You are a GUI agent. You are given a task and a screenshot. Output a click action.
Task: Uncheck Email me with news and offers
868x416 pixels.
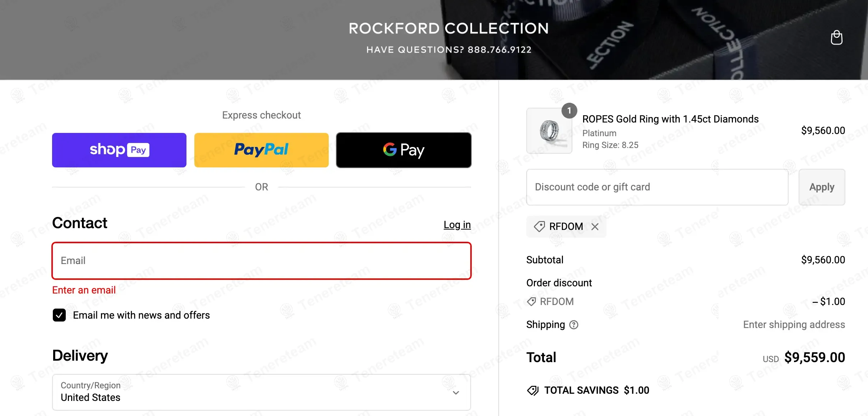(x=59, y=315)
